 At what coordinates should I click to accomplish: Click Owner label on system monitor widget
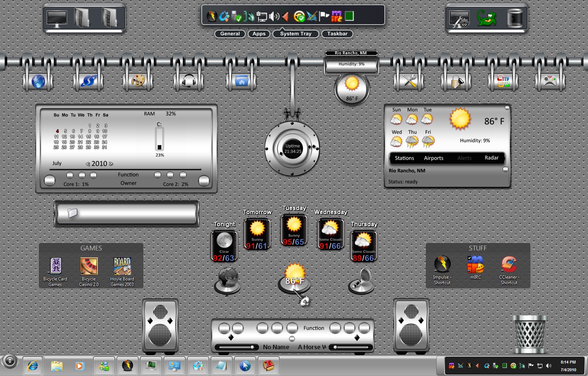point(129,183)
